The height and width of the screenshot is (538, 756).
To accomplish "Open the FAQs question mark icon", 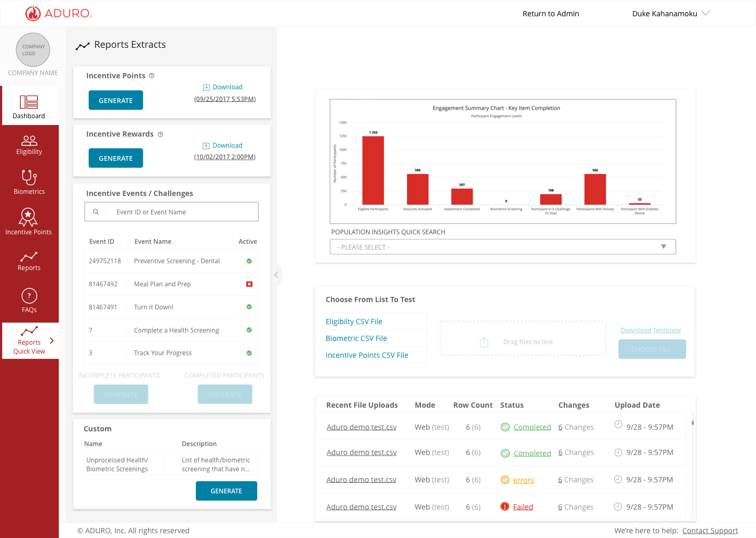I will [x=29, y=296].
